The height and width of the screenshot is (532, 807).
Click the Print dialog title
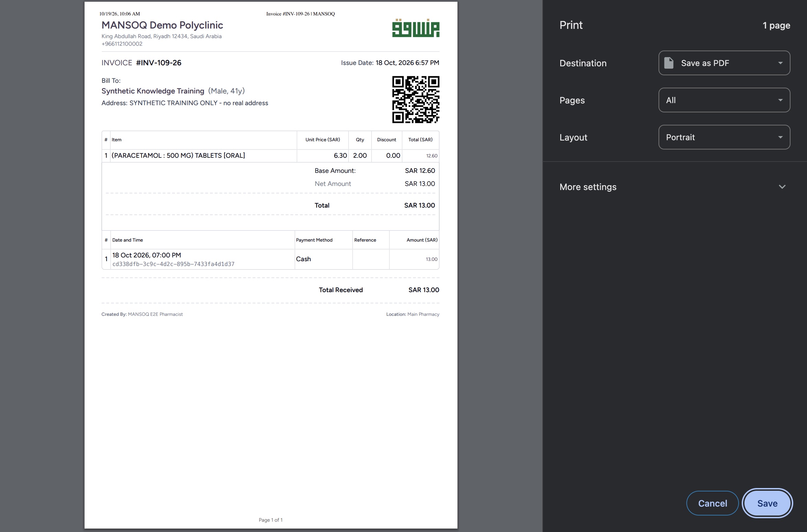point(571,25)
